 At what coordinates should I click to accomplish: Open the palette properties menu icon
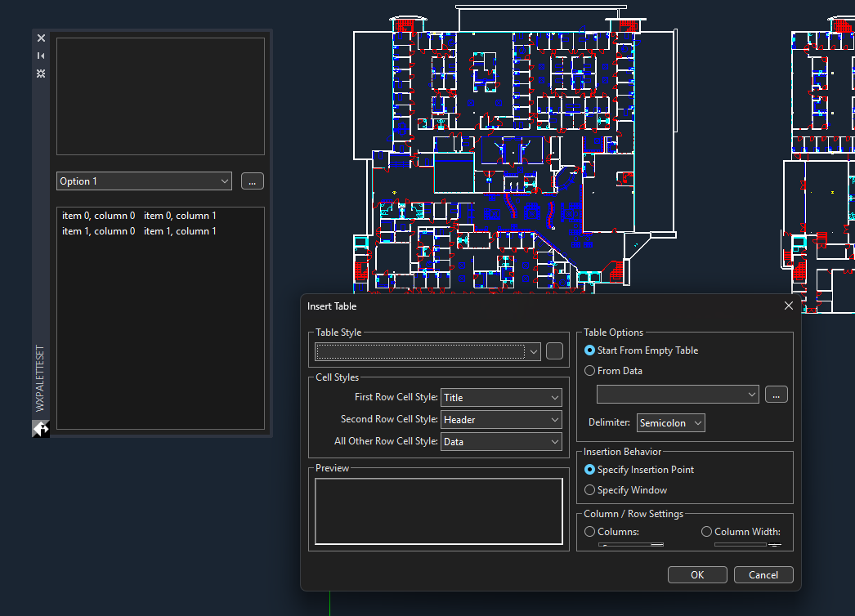point(41,74)
